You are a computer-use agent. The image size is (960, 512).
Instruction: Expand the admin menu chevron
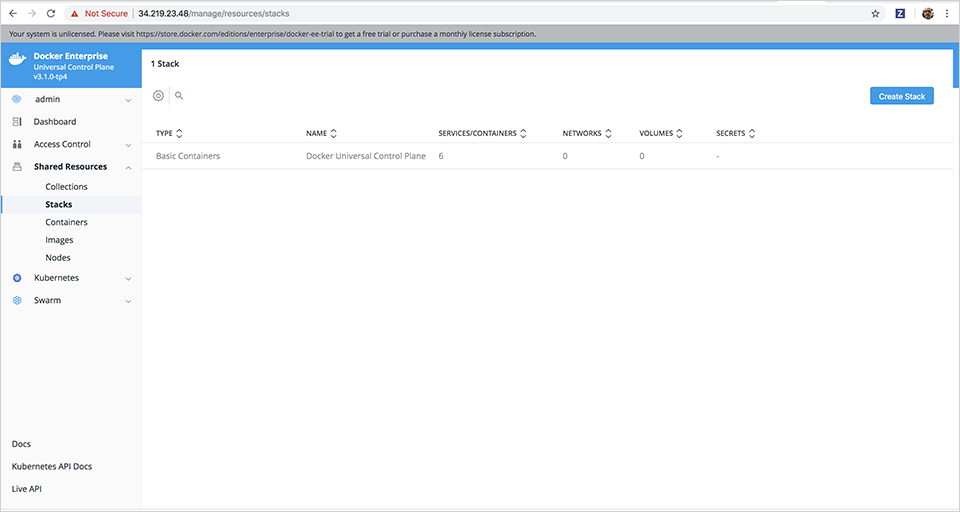coord(128,100)
